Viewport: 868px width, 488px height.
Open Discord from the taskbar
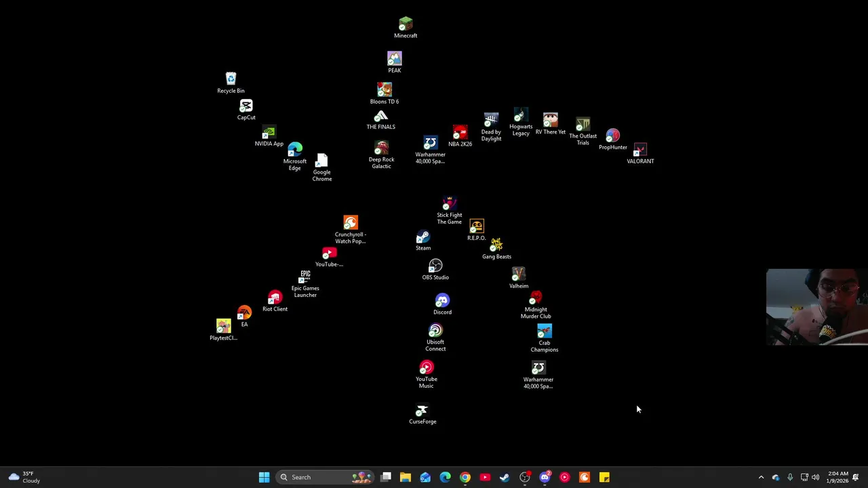[x=545, y=477]
